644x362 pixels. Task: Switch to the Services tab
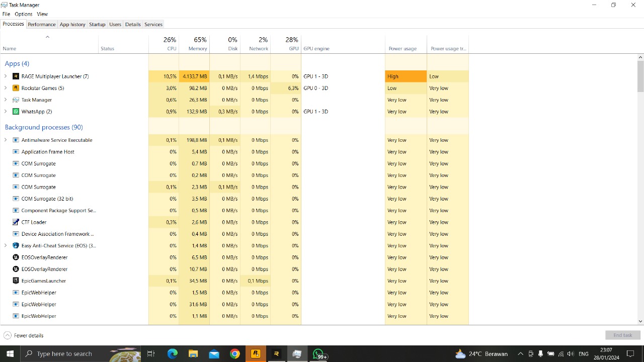[x=153, y=24]
